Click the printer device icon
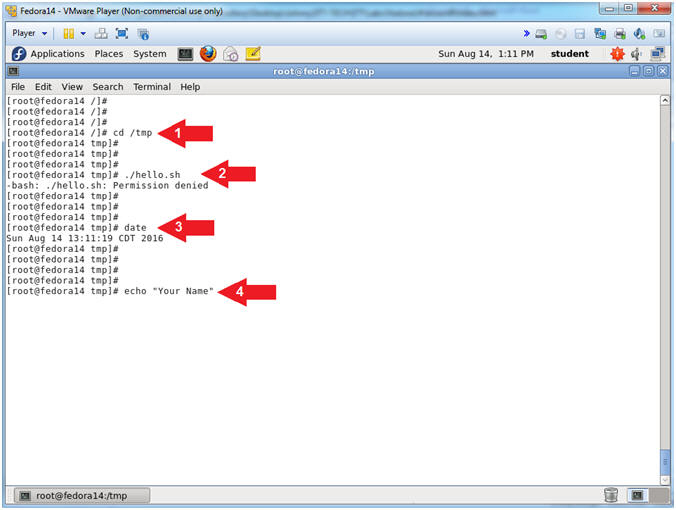The image size is (676, 510). (620, 34)
